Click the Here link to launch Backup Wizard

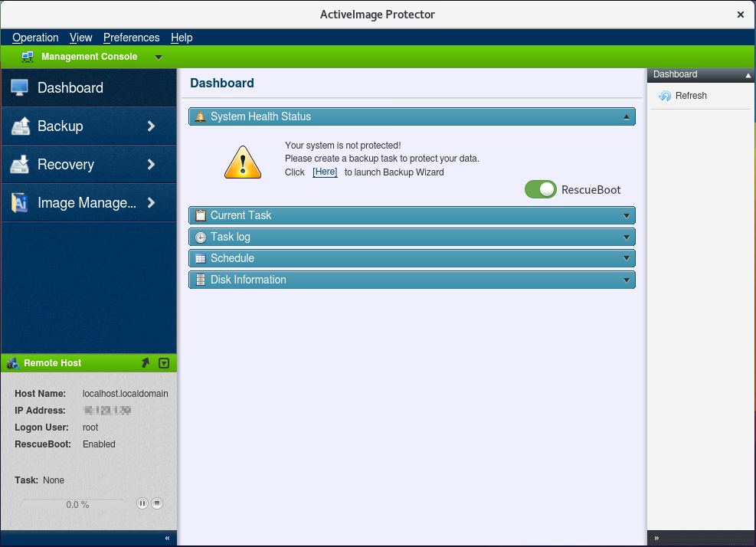click(325, 172)
